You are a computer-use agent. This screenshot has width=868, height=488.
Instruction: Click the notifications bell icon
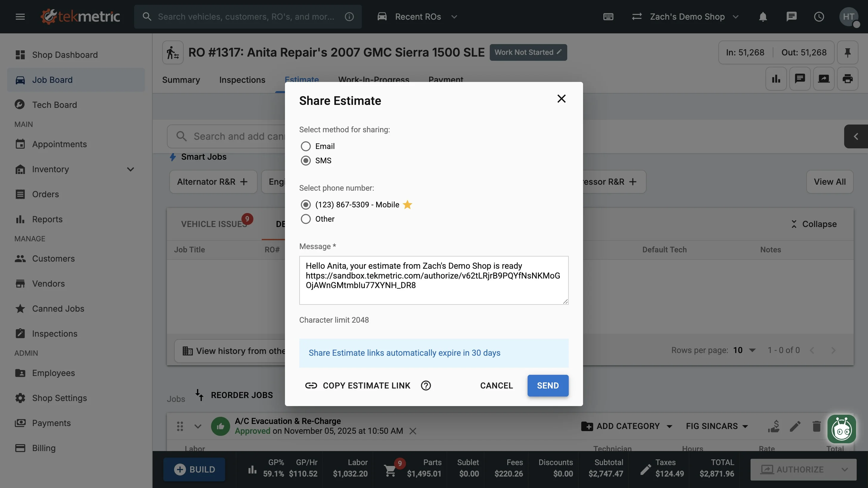(x=763, y=17)
